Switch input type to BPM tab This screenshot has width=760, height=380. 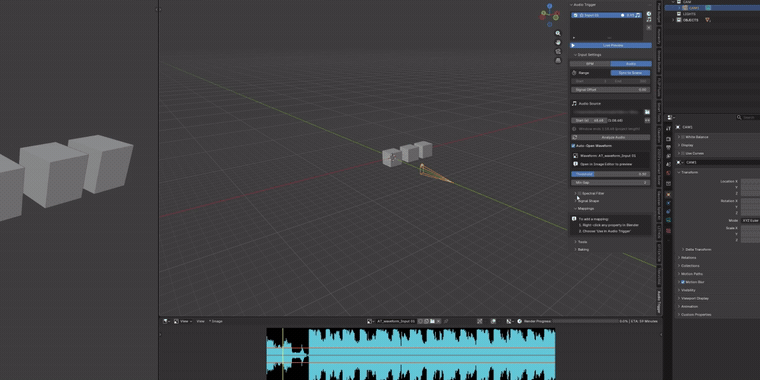(x=590, y=63)
